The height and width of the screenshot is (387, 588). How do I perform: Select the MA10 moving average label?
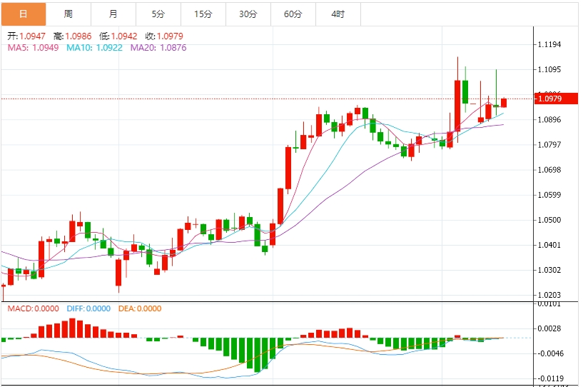(x=94, y=48)
